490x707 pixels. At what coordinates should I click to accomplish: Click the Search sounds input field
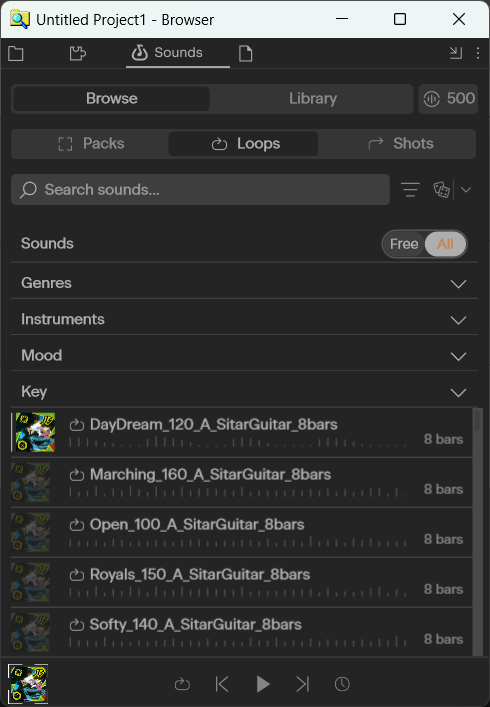point(200,190)
